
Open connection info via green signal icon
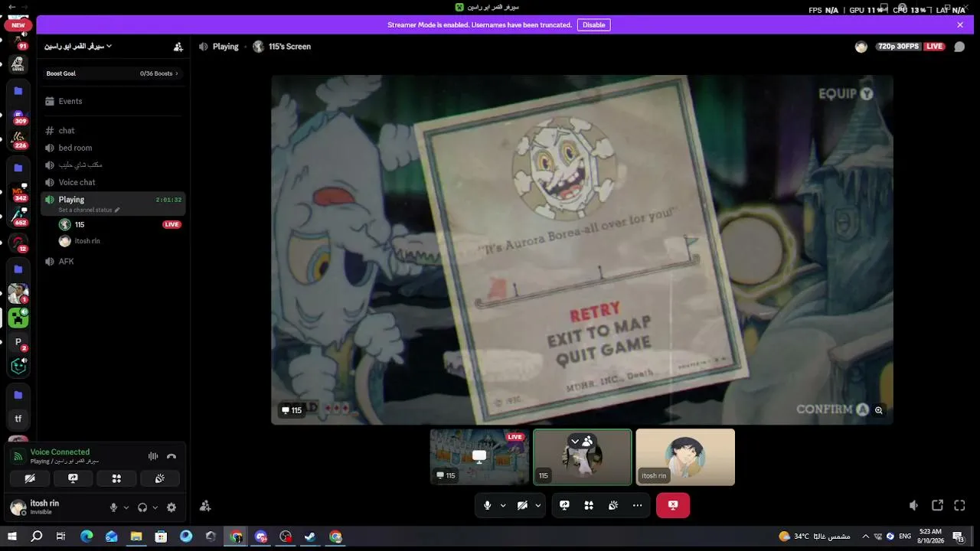pyautogui.click(x=18, y=456)
